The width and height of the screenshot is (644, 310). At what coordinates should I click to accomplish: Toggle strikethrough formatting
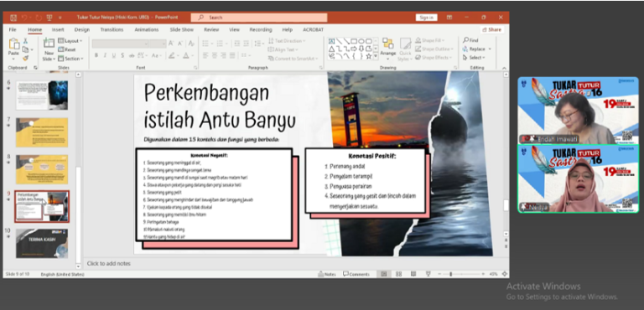coord(132,55)
